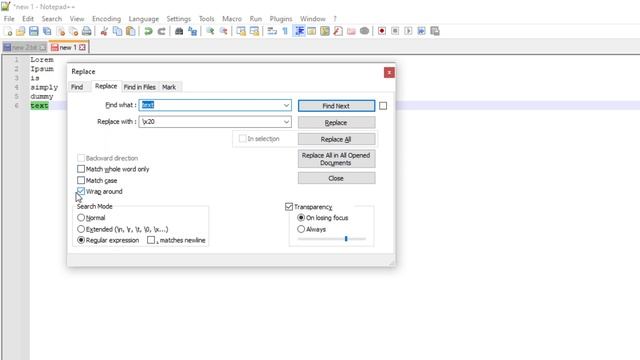Toggle Match whole word only checkbox
Screen dimensions: 640x360
81,169
